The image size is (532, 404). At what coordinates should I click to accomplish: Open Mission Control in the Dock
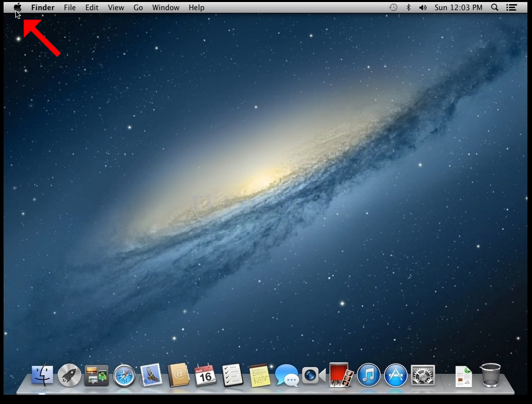[x=97, y=375]
